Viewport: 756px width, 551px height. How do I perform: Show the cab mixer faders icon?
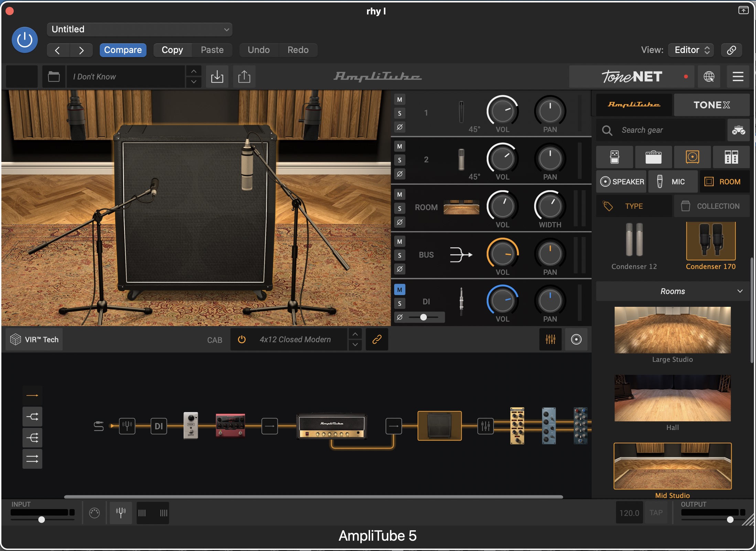coord(550,339)
